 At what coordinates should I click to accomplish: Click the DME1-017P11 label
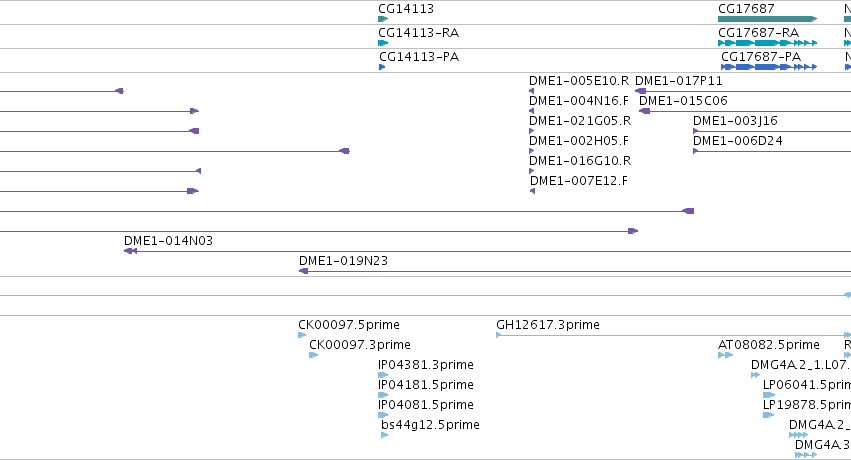pyautogui.click(x=679, y=81)
